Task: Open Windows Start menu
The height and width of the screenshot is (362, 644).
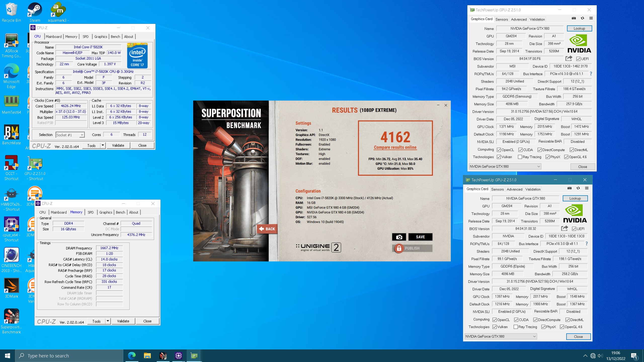Action: 8,356
